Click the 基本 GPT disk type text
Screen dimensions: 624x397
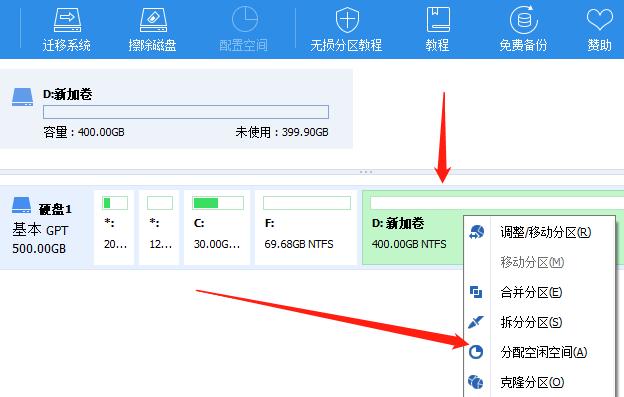[40, 230]
